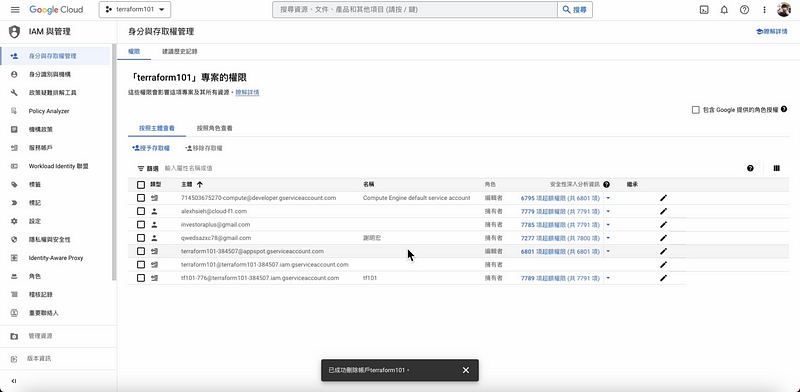Focus the top resource search field
Screen dimensions: 800x392
pyautogui.click(x=415, y=10)
